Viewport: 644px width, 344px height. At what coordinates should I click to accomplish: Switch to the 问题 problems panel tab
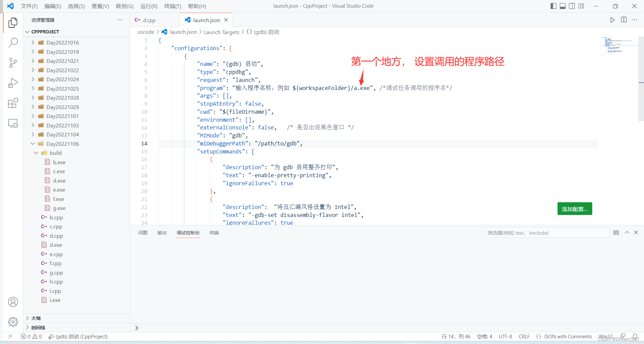pyautogui.click(x=143, y=233)
